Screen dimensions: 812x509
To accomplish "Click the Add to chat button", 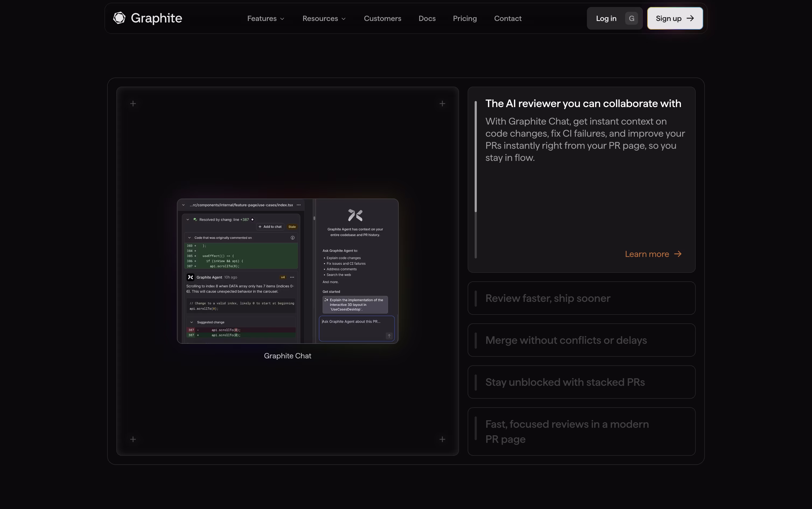I will (270, 227).
